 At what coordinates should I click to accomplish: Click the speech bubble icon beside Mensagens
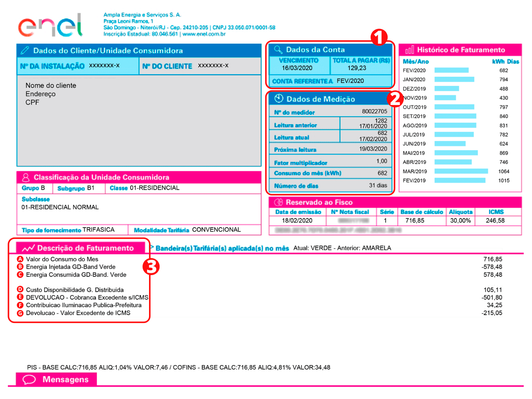point(29,379)
